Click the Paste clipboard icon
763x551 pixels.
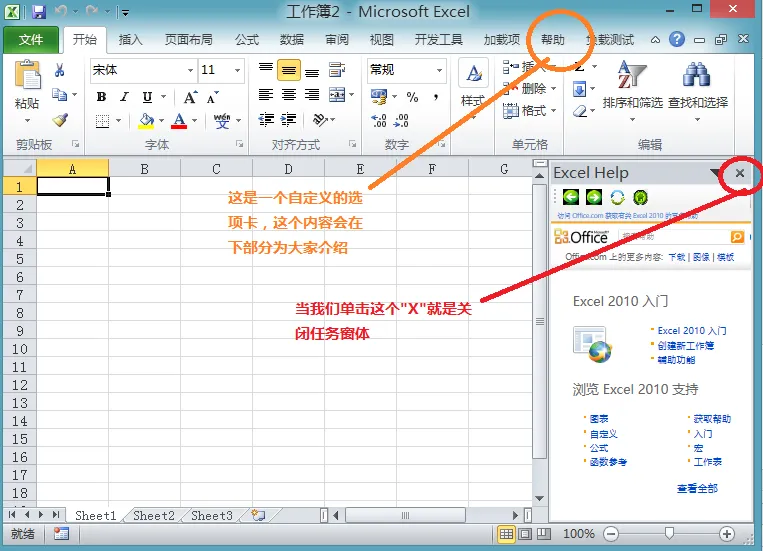(x=28, y=75)
